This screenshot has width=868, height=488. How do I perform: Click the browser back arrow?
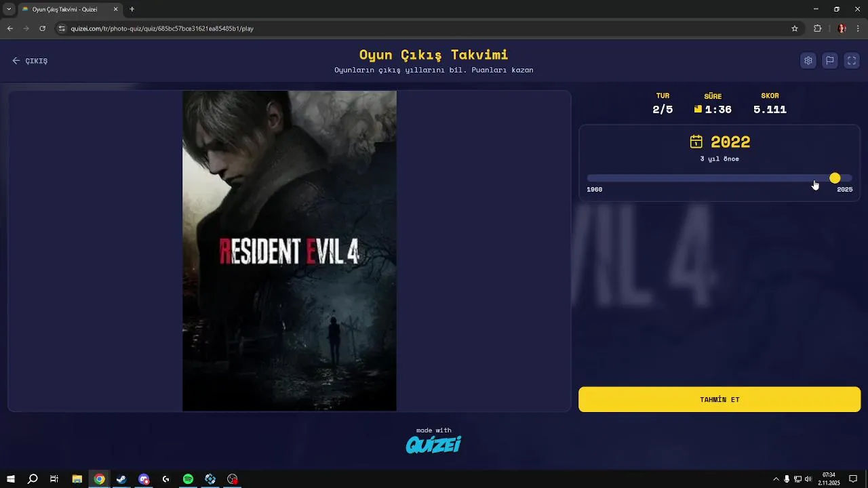(10, 28)
